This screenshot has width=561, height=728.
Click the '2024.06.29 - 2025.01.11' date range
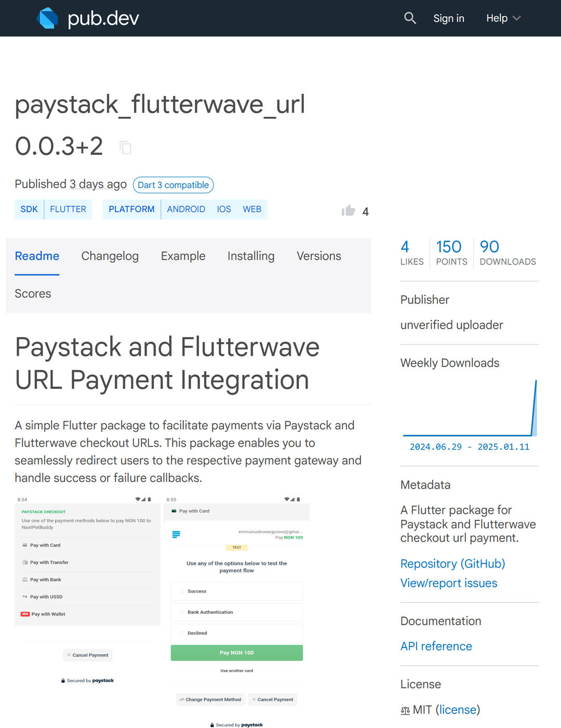pyautogui.click(x=470, y=447)
